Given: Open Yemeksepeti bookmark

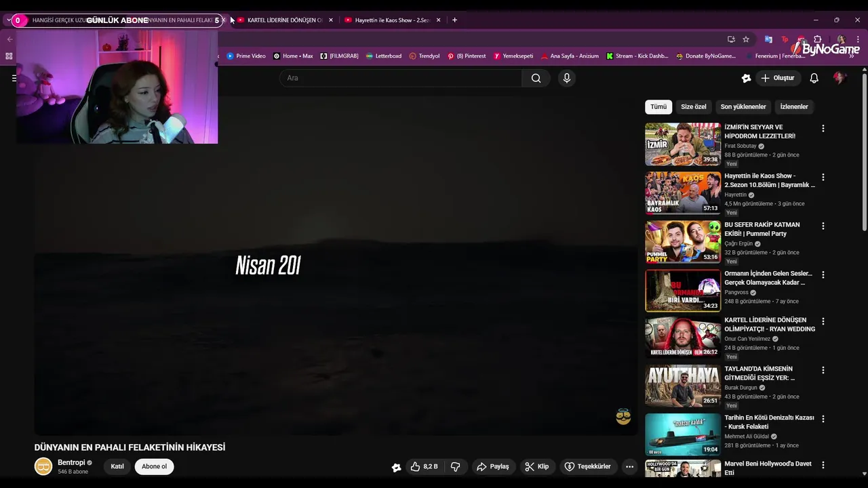Looking at the screenshot, I should click(x=513, y=56).
